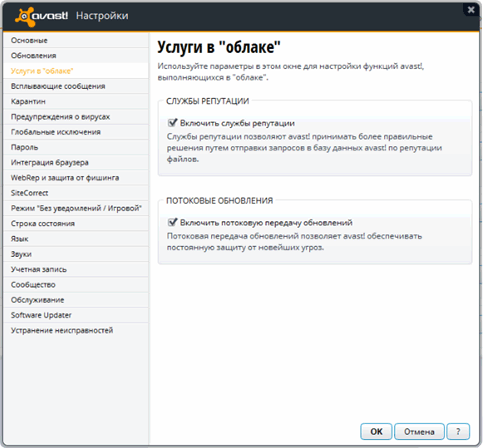Select Software Updater in the sidebar

(x=76, y=315)
